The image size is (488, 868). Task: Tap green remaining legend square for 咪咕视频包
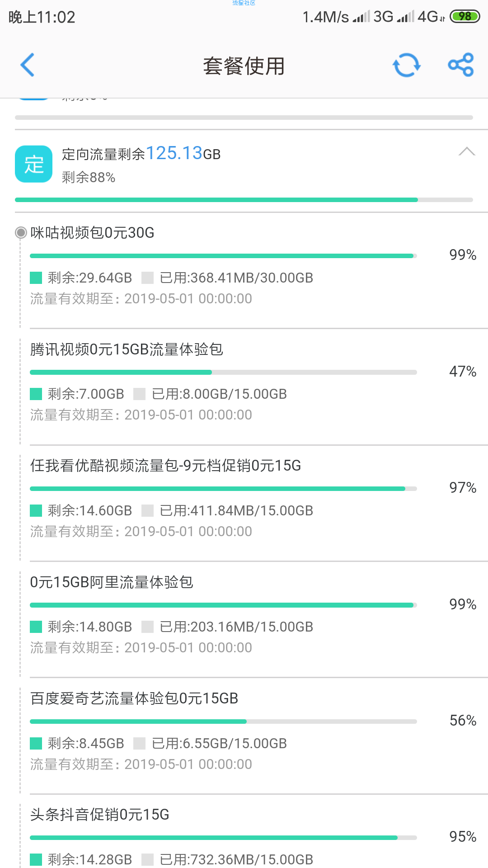36,278
